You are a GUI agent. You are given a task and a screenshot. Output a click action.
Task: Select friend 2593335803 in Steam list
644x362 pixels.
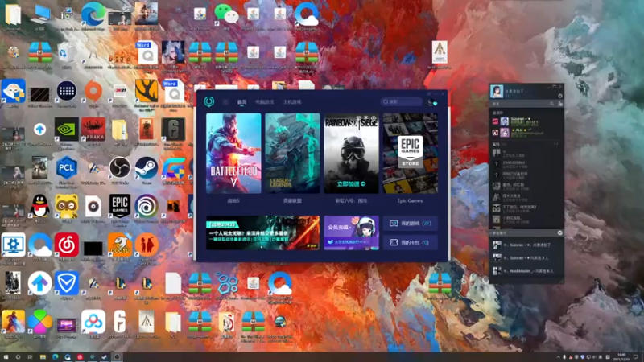[x=526, y=164]
